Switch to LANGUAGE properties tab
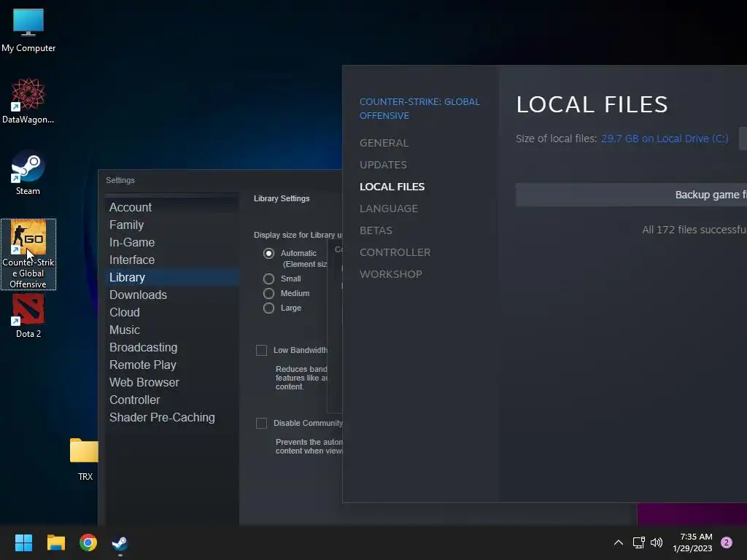 (389, 209)
